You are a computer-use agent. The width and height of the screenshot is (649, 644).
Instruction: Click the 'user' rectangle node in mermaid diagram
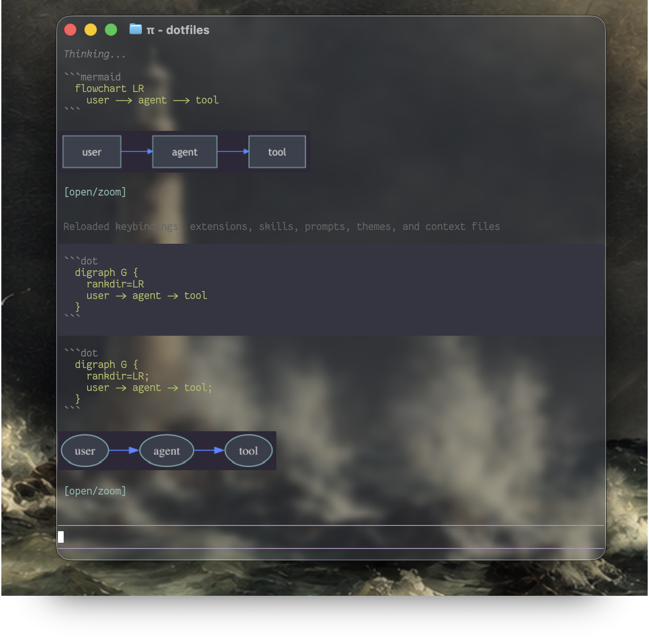pos(92,152)
